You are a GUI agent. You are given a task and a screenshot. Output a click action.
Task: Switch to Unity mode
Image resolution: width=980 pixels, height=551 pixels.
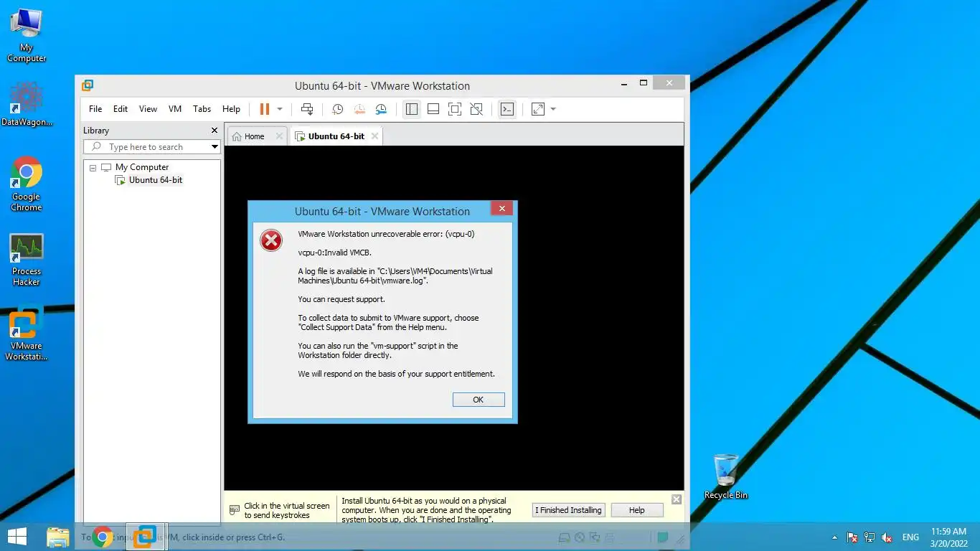[x=476, y=109]
